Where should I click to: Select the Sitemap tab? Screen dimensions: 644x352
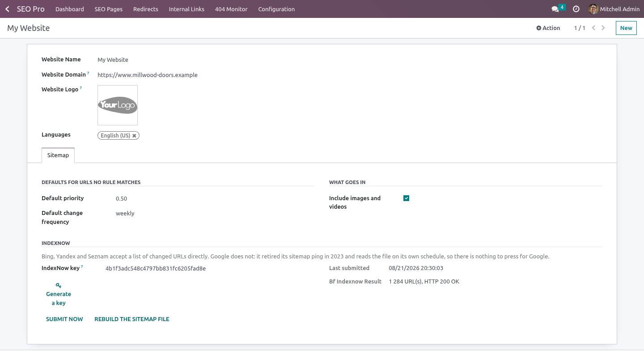click(58, 155)
